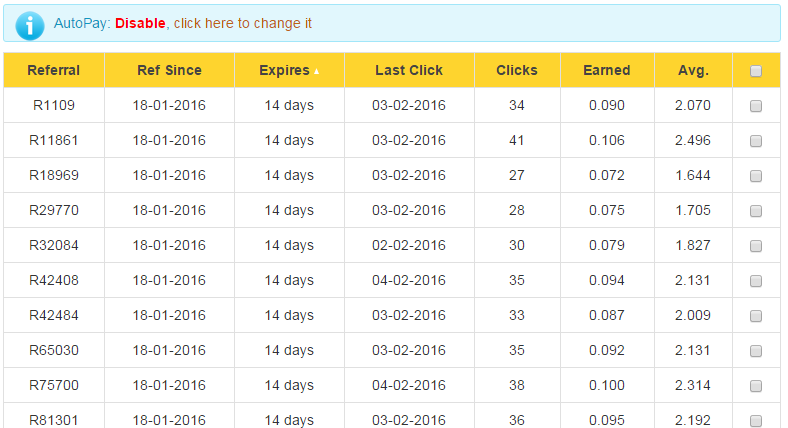Sort table by Referral column
788x428 pixels.
[x=53, y=71]
